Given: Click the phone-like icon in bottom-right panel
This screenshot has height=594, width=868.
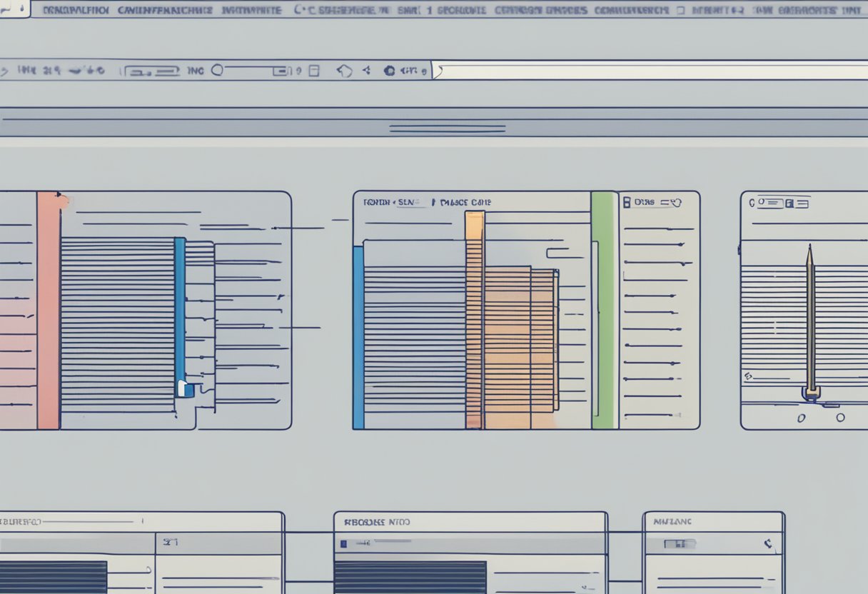Looking at the screenshot, I should pos(768,544).
